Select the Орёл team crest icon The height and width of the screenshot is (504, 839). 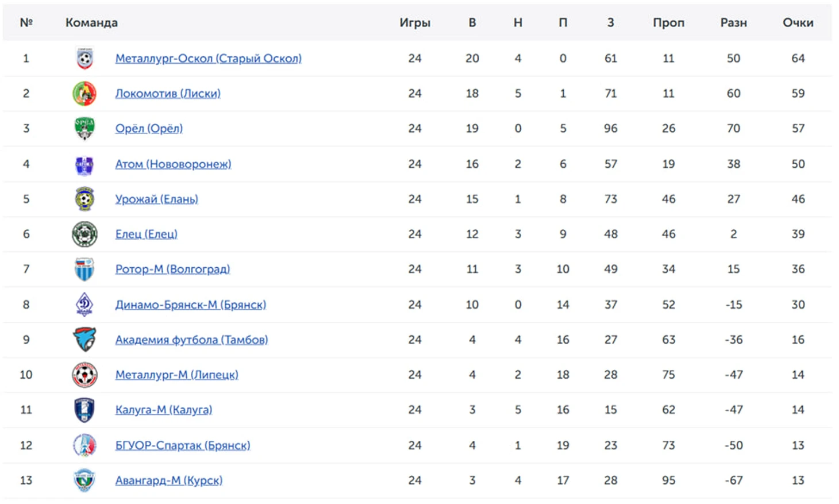pos(84,129)
